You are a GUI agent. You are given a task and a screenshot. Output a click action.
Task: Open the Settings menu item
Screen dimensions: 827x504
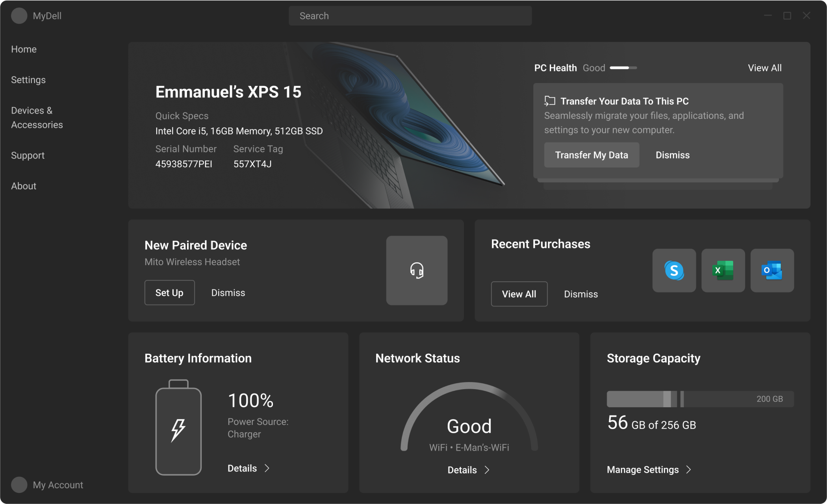click(x=28, y=79)
